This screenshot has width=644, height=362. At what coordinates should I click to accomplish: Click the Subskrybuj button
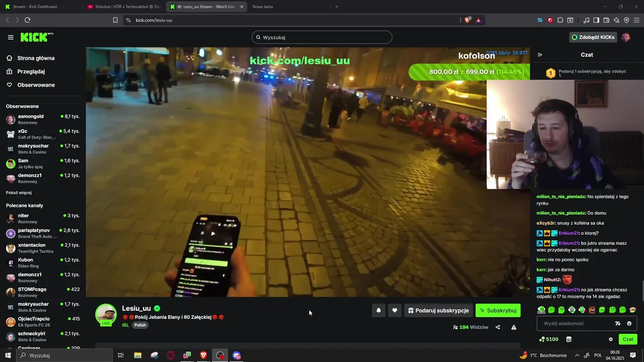pos(498,311)
